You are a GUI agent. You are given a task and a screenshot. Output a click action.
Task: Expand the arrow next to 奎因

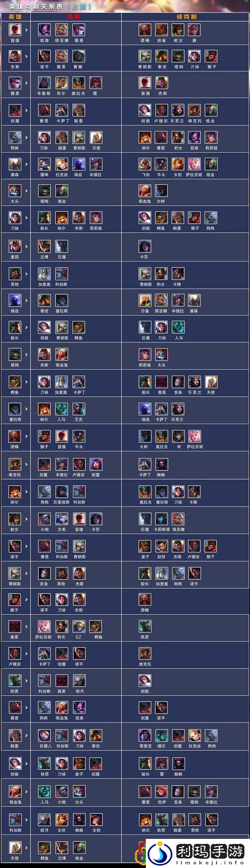[27, 246]
